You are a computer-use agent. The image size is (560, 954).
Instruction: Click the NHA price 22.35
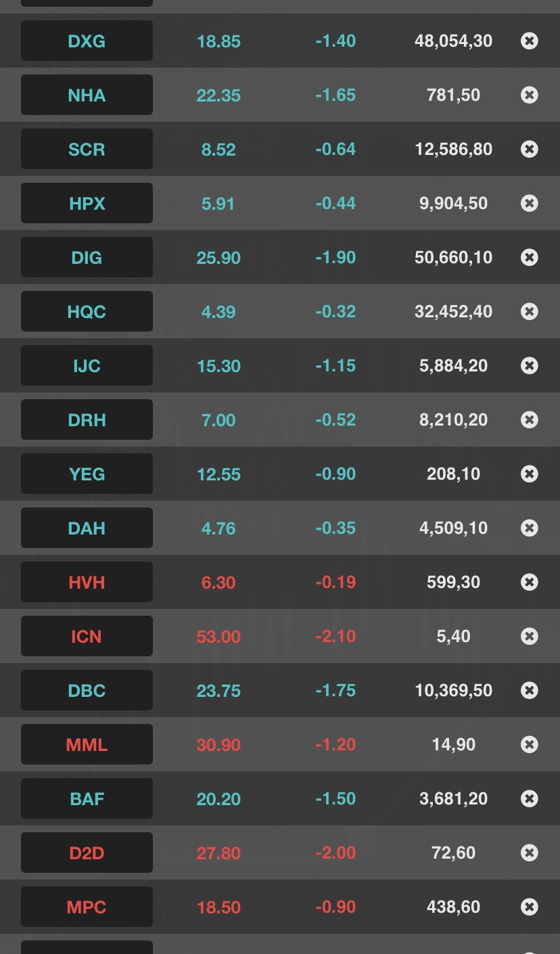click(218, 95)
